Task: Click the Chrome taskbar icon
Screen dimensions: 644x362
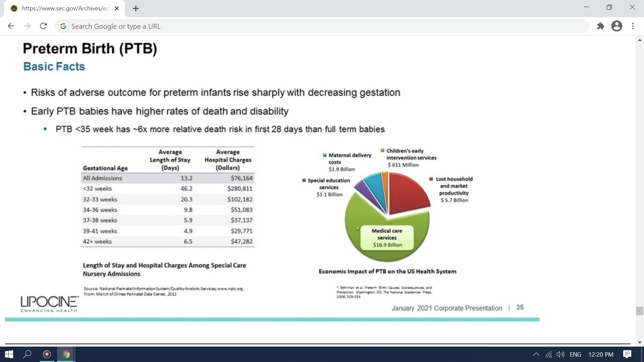Action: pyautogui.click(x=66, y=354)
